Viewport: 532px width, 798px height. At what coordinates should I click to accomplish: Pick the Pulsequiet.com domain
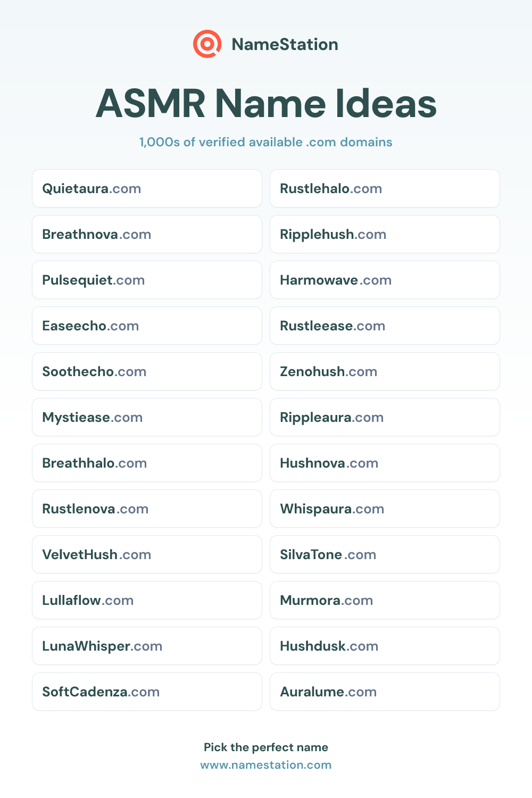(x=147, y=280)
